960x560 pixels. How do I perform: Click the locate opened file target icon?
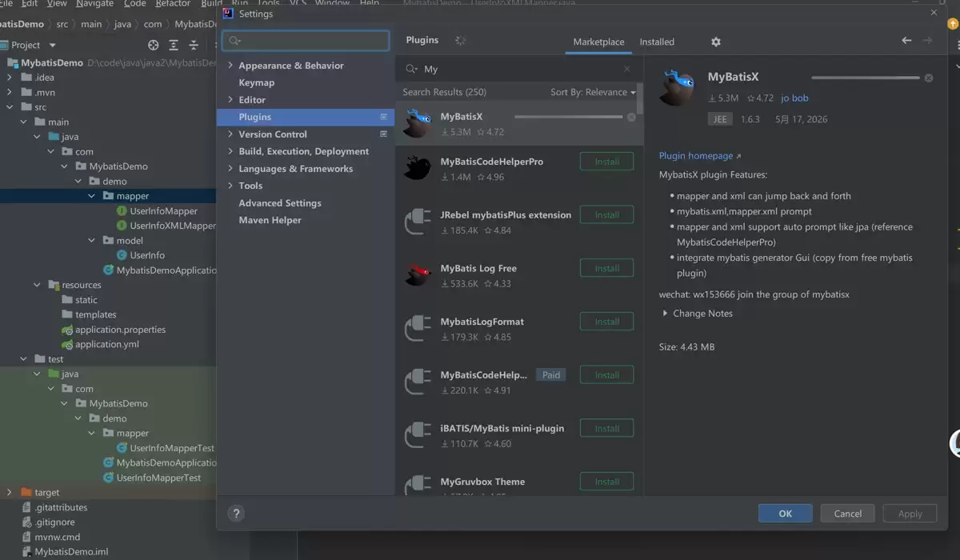click(x=154, y=46)
